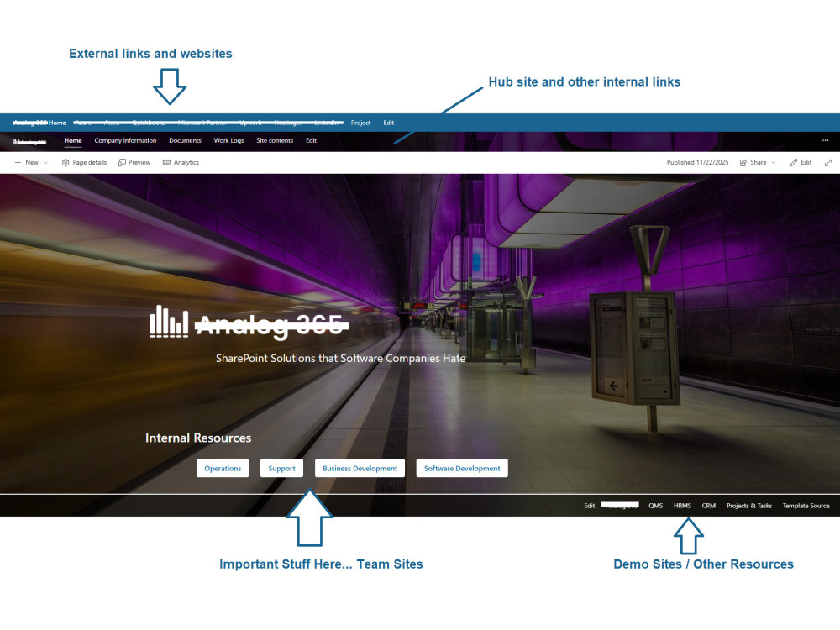This screenshot has height=630, width=840.
Task: Open the HRMS footer link
Action: tap(682, 506)
